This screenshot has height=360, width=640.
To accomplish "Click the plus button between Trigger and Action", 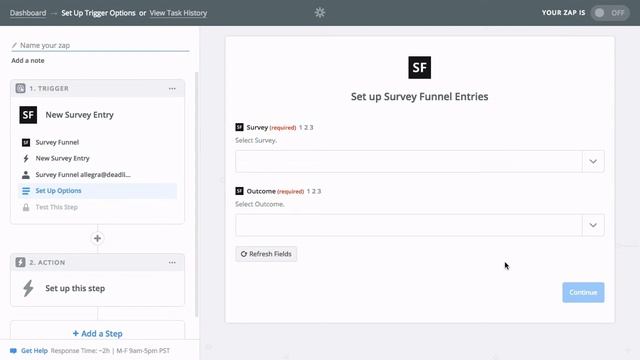I will [97, 238].
